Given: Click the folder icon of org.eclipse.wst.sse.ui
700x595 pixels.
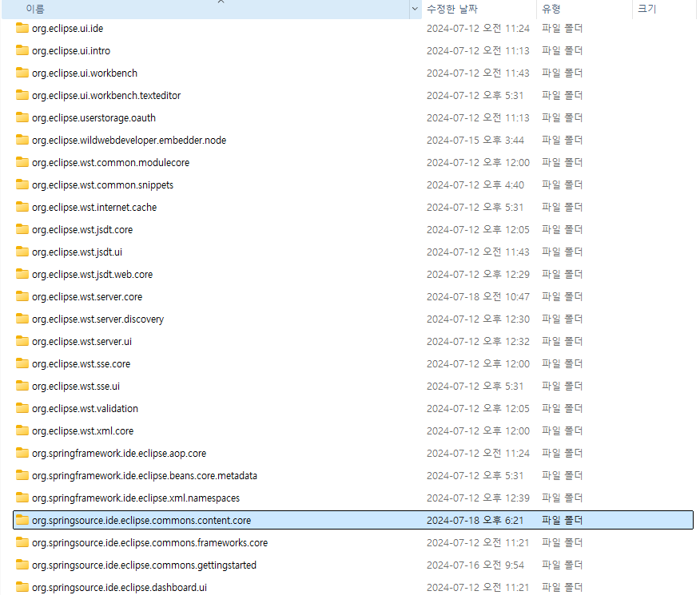Looking at the screenshot, I should (x=22, y=386).
